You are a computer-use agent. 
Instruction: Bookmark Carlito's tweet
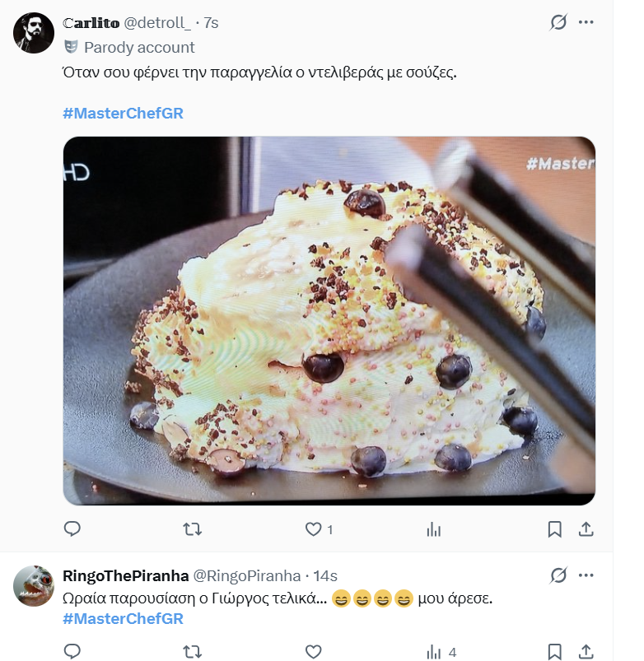pos(555,528)
